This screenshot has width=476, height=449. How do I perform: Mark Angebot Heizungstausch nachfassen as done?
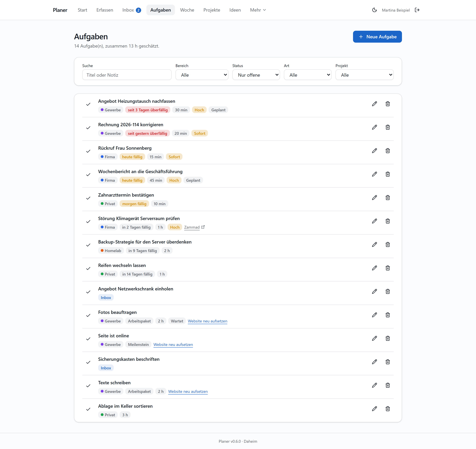click(x=88, y=104)
